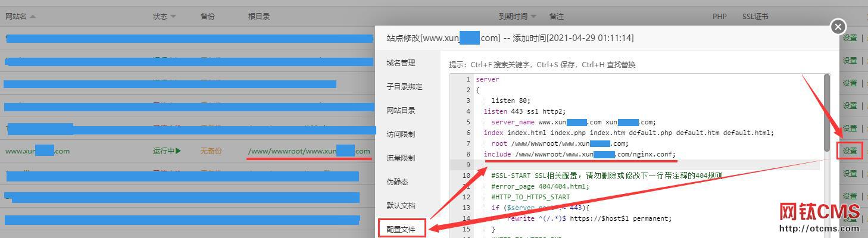Sort sites by 网站名 column arrow
This screenshot has width=868, height=238.
33,17
